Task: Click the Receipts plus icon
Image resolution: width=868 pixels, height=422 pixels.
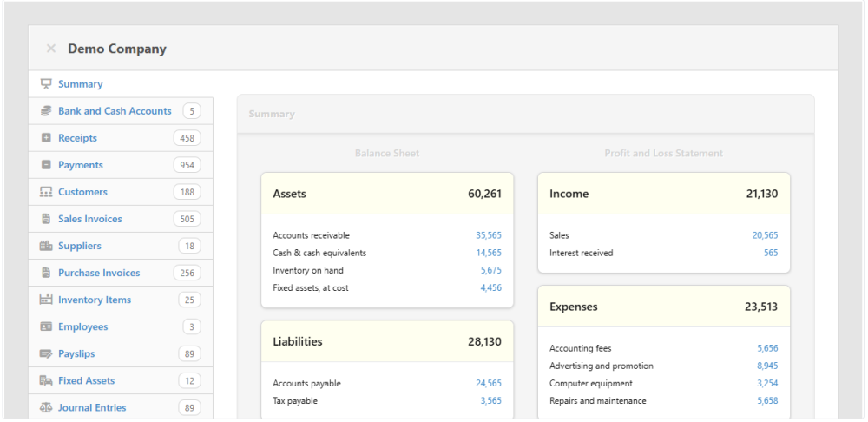Action: [46, 138]
